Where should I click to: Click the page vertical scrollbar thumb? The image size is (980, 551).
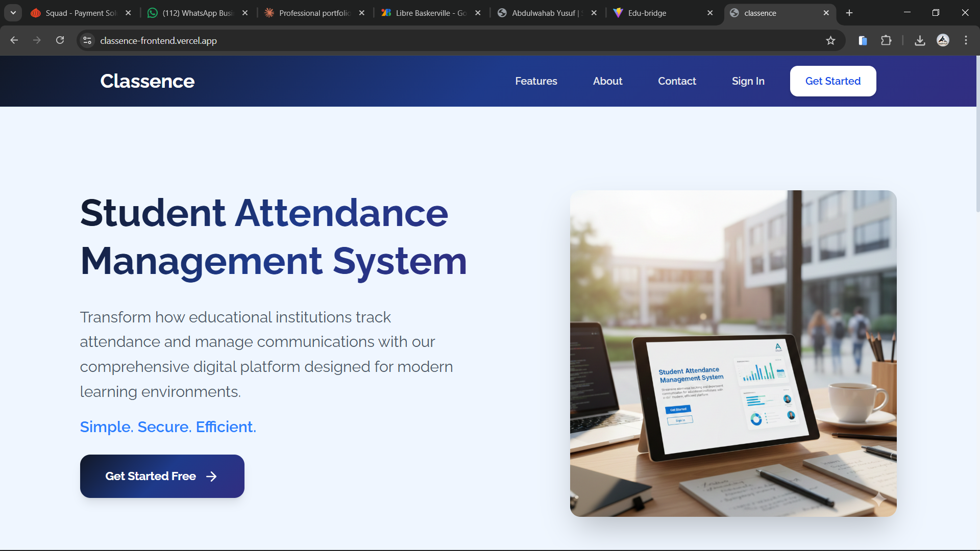[977, 134]
